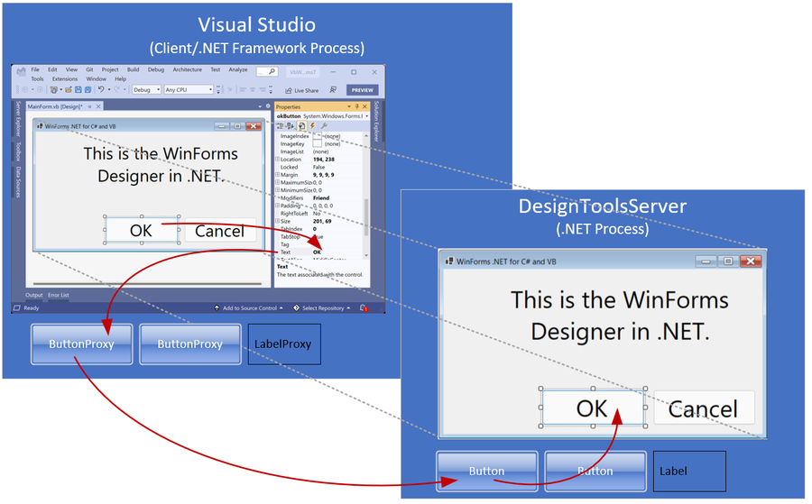Click the Save All toolbar icon
812x504 pixels.
[88, 89]
